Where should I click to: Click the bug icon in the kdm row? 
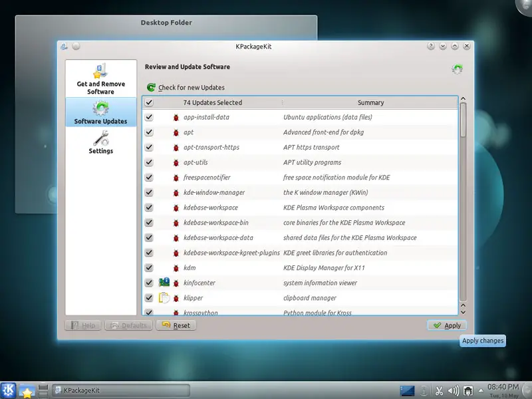click(x=176, y=268)
